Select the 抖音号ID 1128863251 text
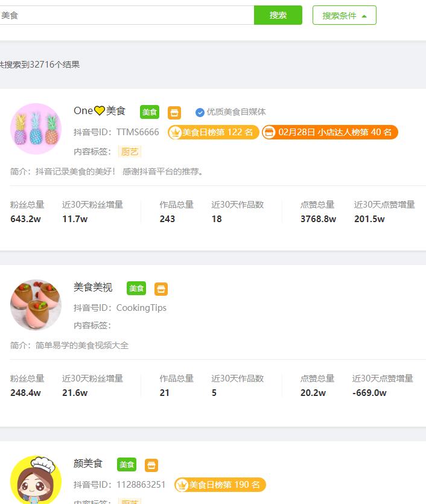This screenshot has height=504, width=426. point(119,485)
